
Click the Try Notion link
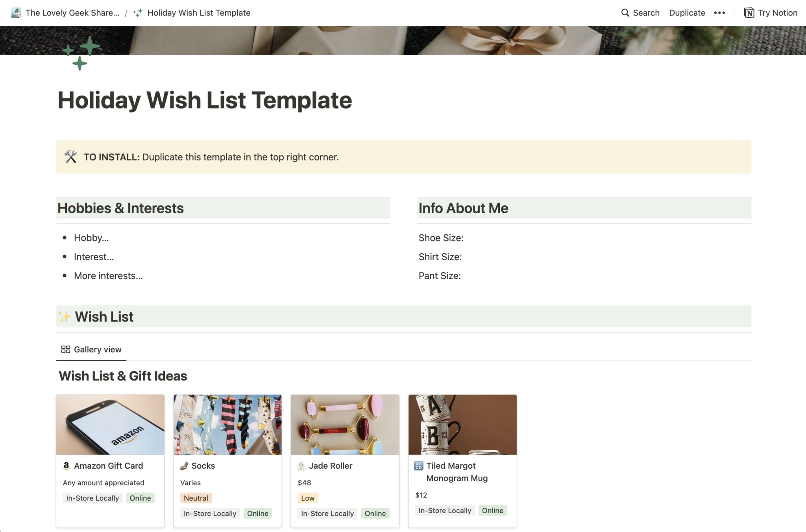[x=777, y=13]
